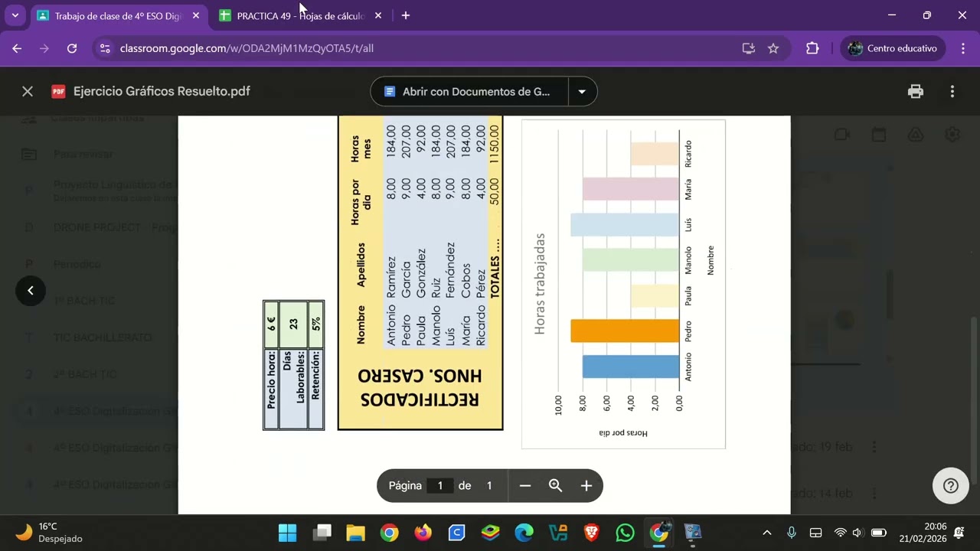980x551 pixels.
Task: Reload the current page
Action: [72, 48]
